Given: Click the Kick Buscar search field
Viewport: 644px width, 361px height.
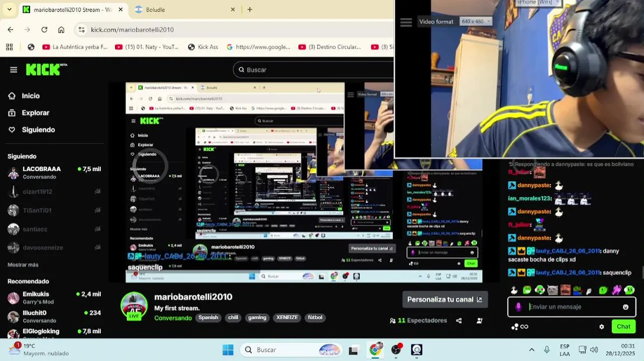Looking at the screenshot, I should 313,70.
